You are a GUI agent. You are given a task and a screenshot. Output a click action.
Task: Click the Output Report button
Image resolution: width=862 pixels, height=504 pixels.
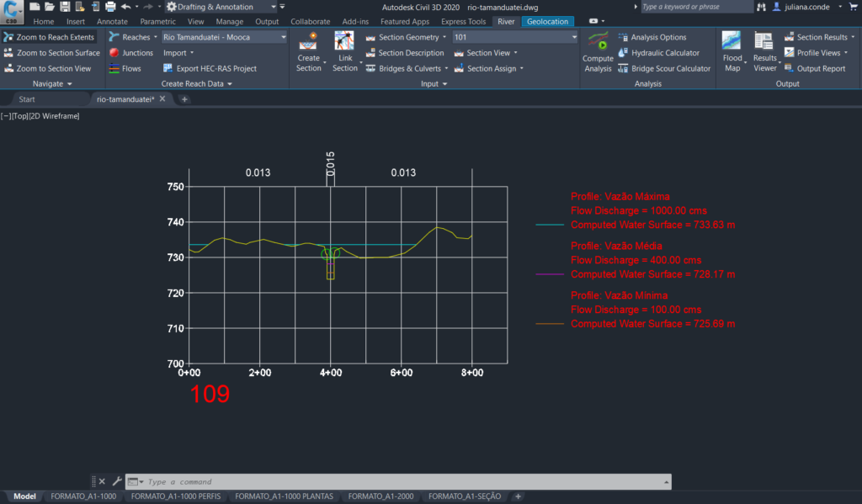coord(820,68)
